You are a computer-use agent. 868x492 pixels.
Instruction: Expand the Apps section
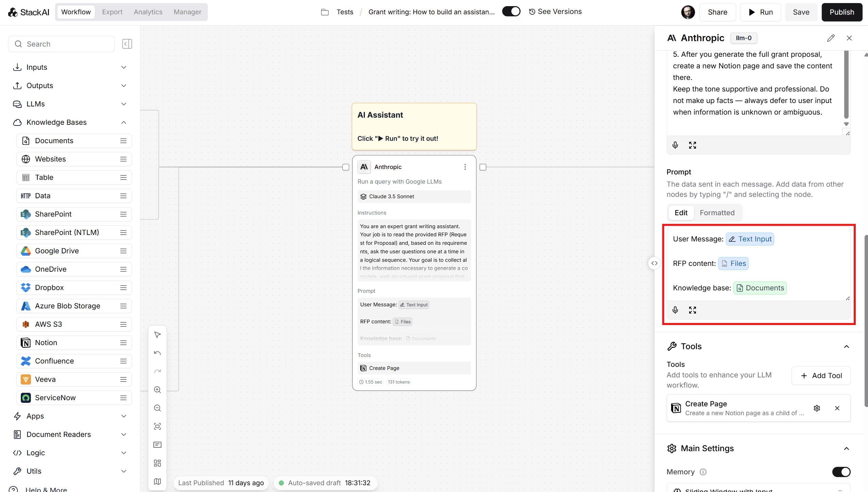70,416
